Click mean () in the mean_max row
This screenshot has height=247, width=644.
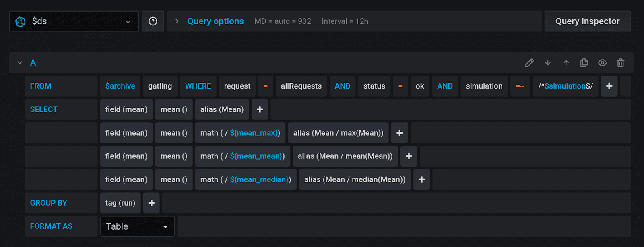pos(174,133)
